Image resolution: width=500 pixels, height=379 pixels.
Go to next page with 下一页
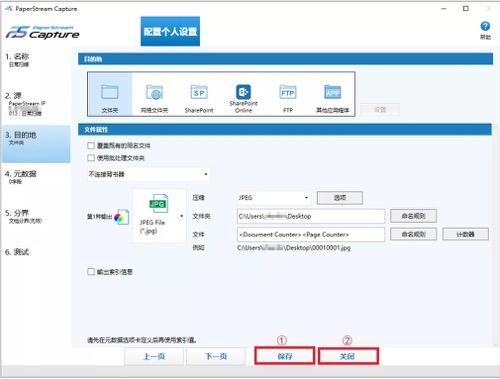tap(216, 356)
